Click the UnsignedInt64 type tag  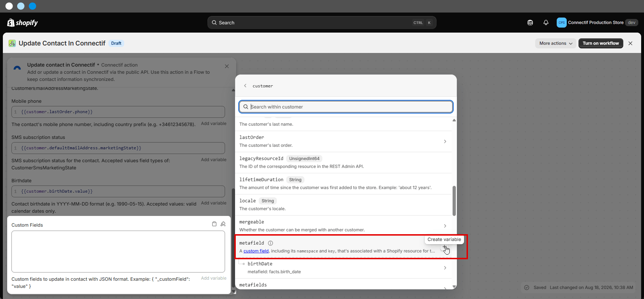(x=304, y=159)
